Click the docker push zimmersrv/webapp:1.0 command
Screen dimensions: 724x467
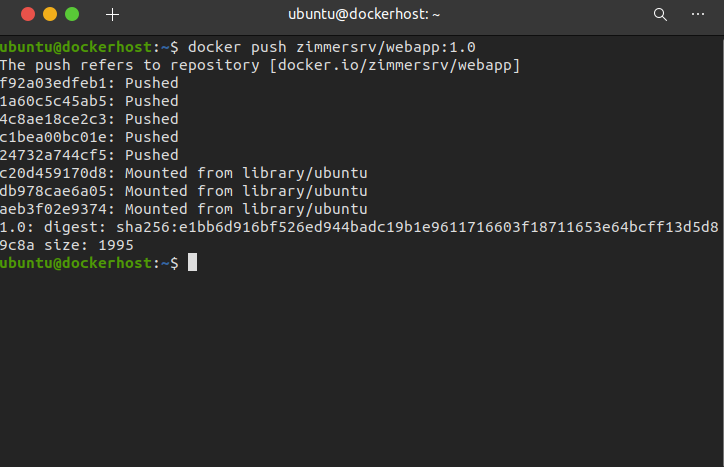[x=332, y=47]
